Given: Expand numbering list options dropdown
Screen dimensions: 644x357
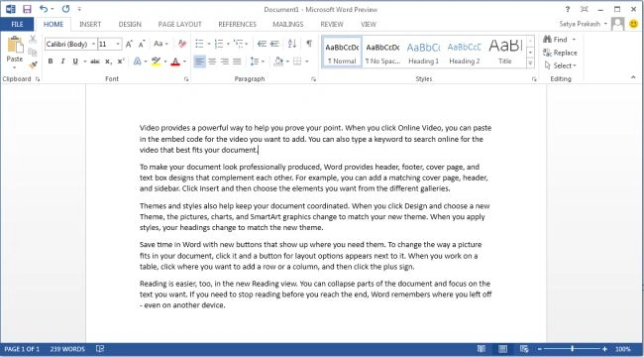Looking at the screenshot, I should pyautogui.click(x=228, y=44).
